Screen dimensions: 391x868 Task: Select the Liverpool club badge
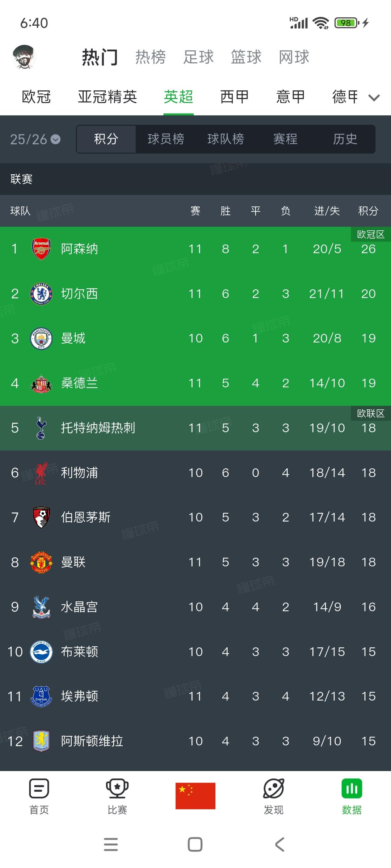coord(41,473)
